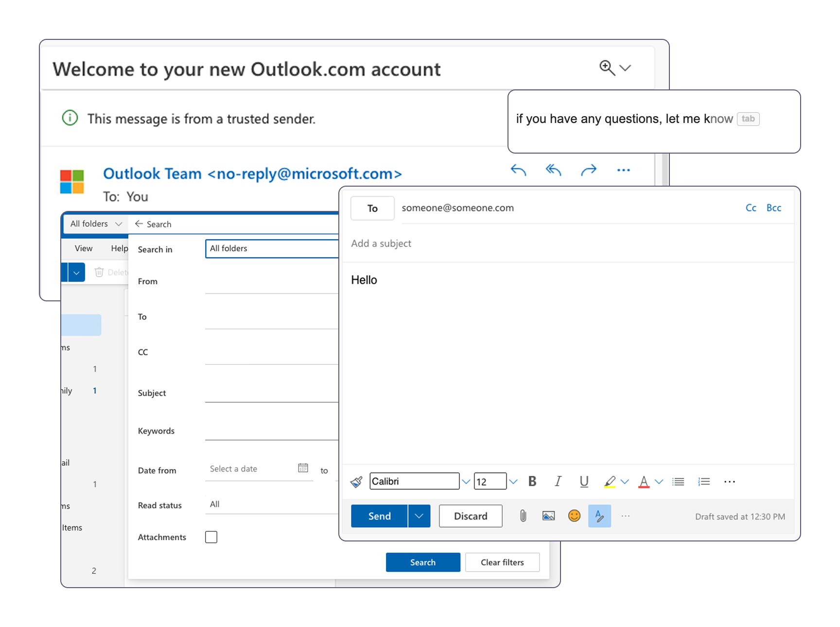Screen dimensions: 840x627
Task: Click the blue Search button
Action: 423,562
